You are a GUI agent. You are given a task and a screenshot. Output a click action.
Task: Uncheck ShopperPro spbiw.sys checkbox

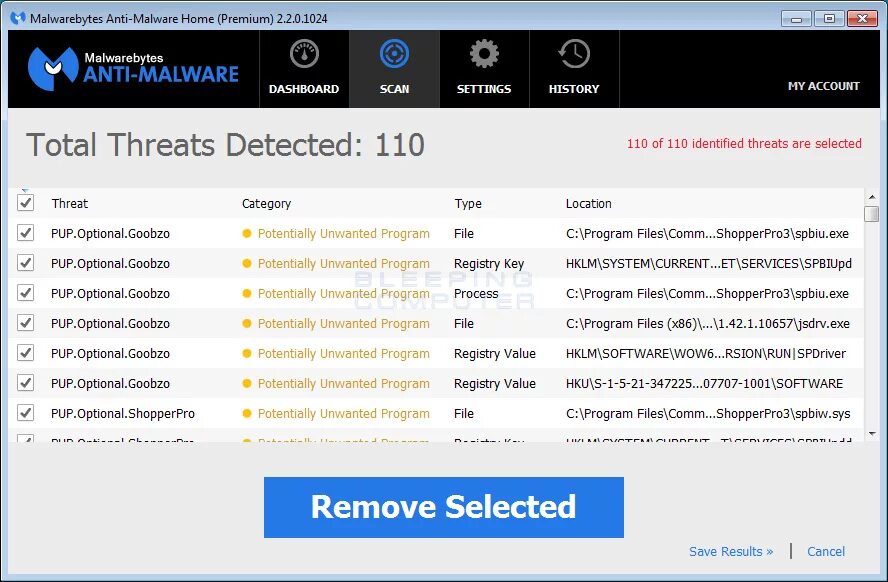click(25, 413)
